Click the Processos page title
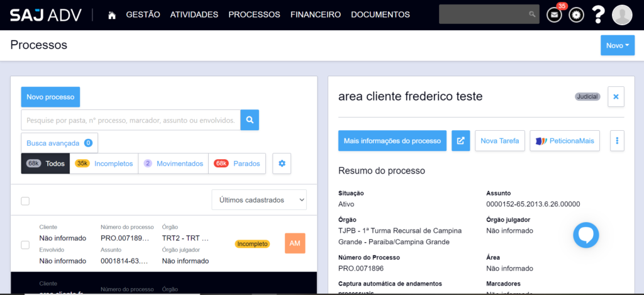Image resolution: width=644 pixels, height=295 pixels. pos(38,45)
